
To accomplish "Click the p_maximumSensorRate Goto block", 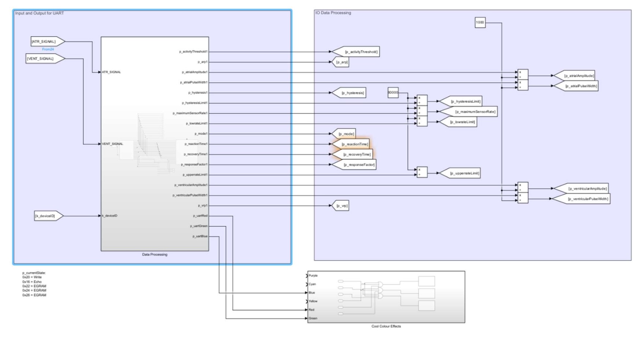I will (468, 112).
